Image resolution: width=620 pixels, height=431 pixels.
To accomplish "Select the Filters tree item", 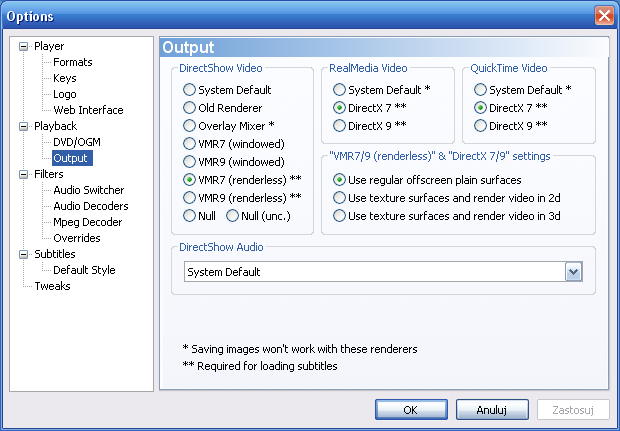I will (x=49, y=174).
